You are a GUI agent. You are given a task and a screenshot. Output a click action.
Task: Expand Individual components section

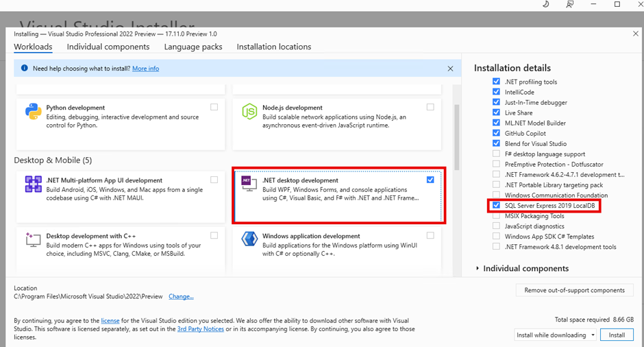click(x=478, y=268)
